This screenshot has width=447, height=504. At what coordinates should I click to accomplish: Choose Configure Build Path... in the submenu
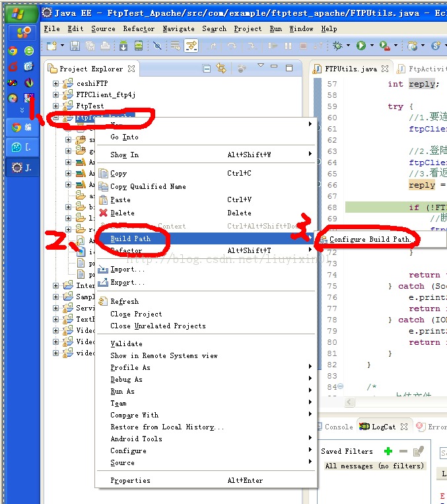pos(382,240)
